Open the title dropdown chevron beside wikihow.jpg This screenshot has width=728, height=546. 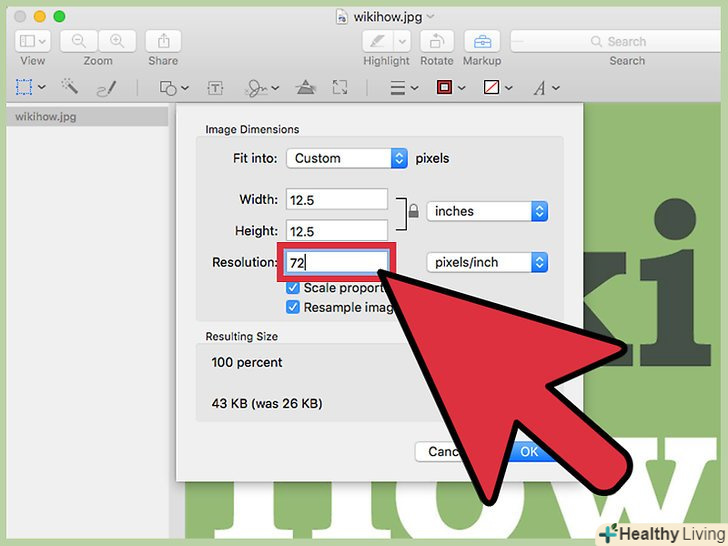430,17
